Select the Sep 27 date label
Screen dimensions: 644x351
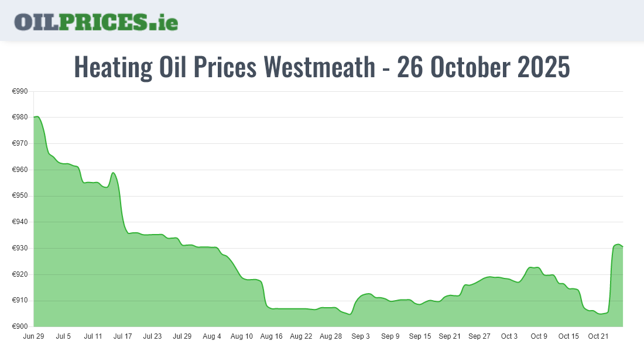click(479, 336)
